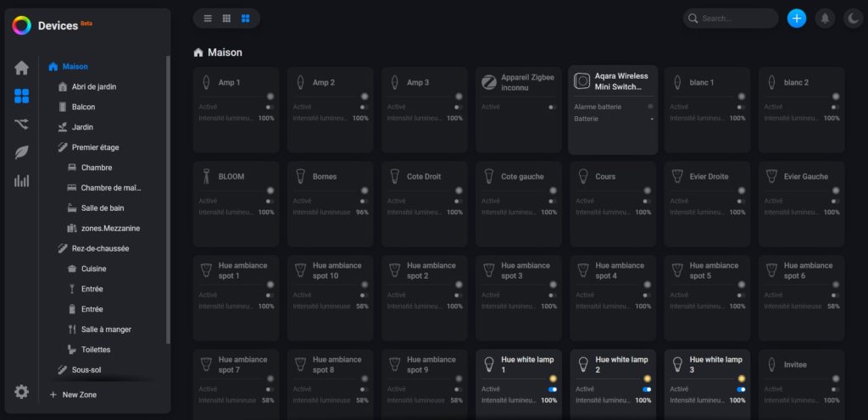The image size is (868, 420).
Task: Click the blue add device plus button
Action: point(797,19)
